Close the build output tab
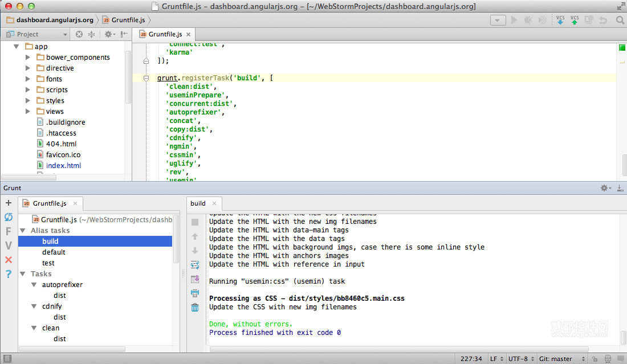The height and width of the screenshot is (364, 627). 214,203
